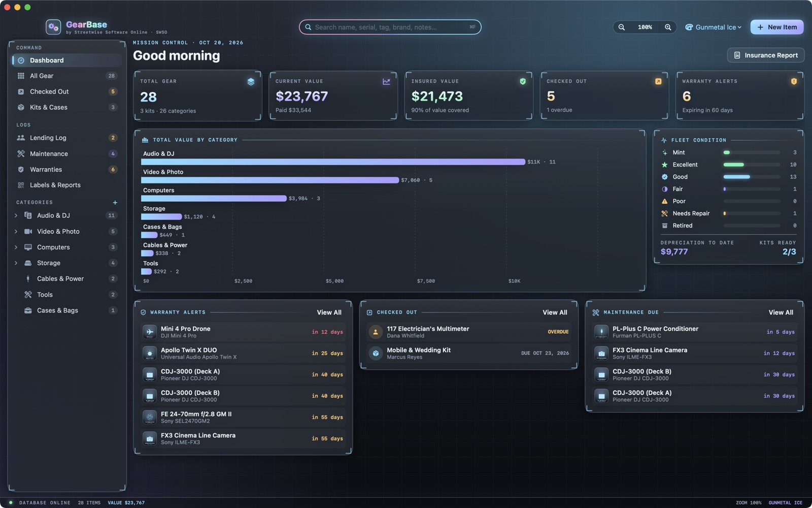Open Labels & Reports
Image resolution: width=812 pixels, height=508 pixels.
point(66,185)
